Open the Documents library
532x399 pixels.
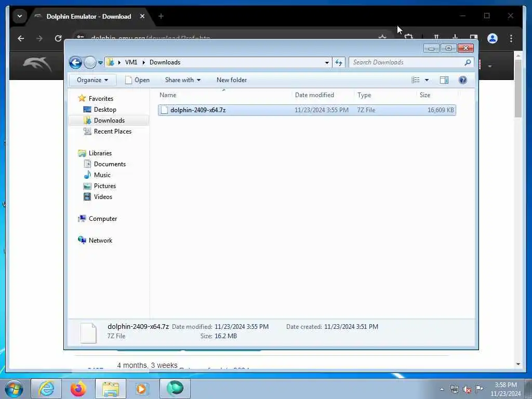pyautogui.click(x=110, y=164)
